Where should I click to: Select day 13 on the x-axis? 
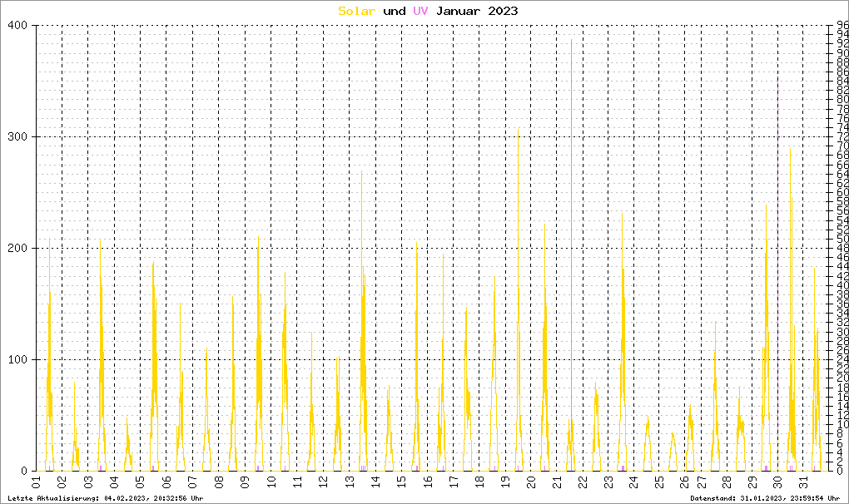[348, 483]
